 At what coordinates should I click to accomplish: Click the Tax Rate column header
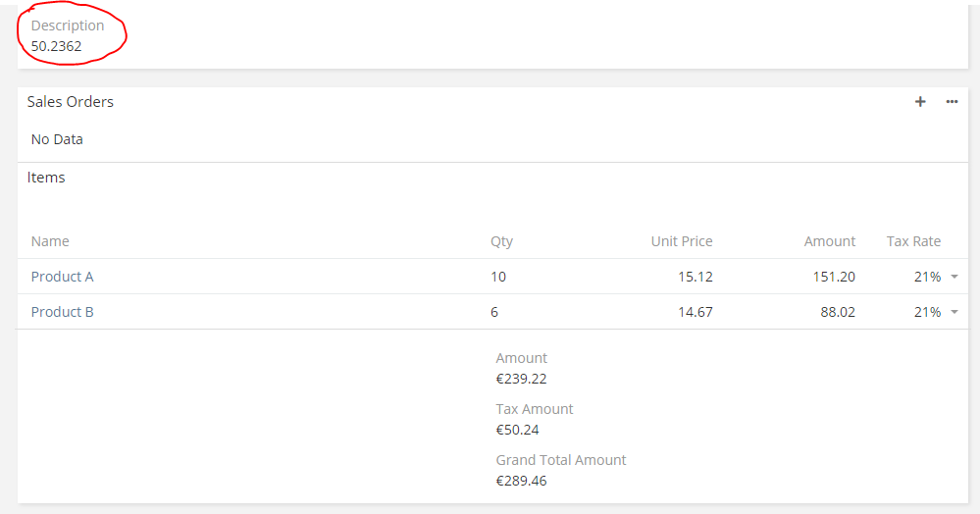click(913, 241)
